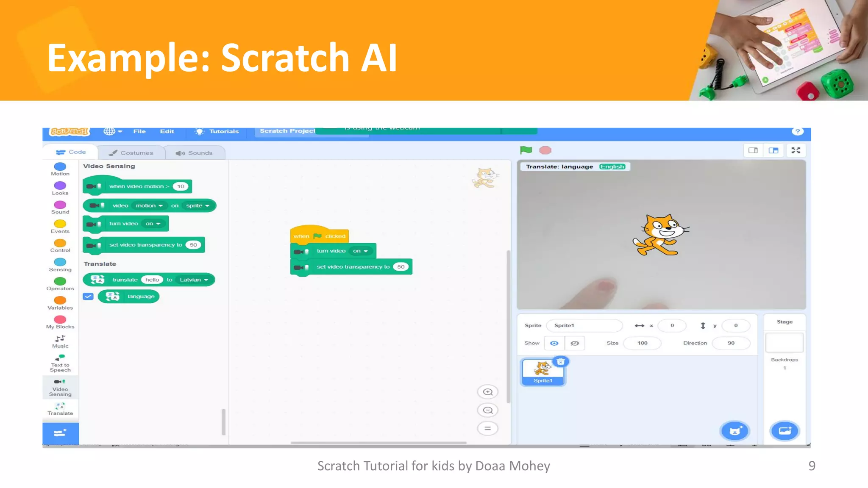Edit the video motion threshold value 10

pyautogui.click(x=181, y=186)
